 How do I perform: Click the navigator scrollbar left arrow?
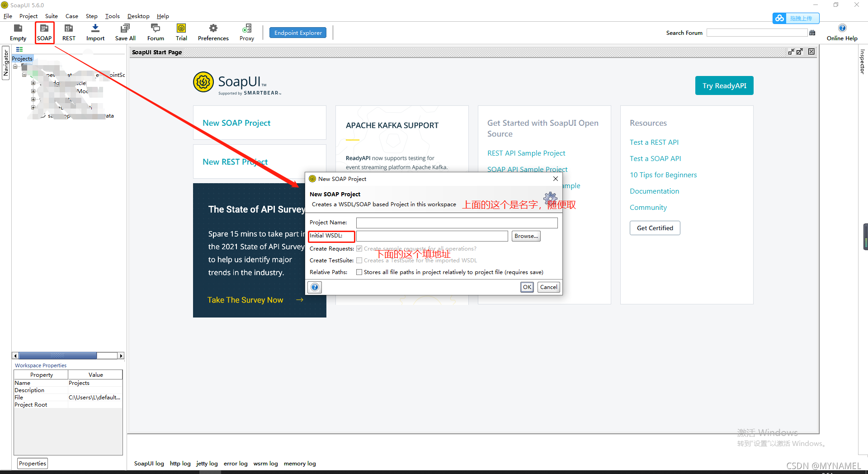click(16, 356)
